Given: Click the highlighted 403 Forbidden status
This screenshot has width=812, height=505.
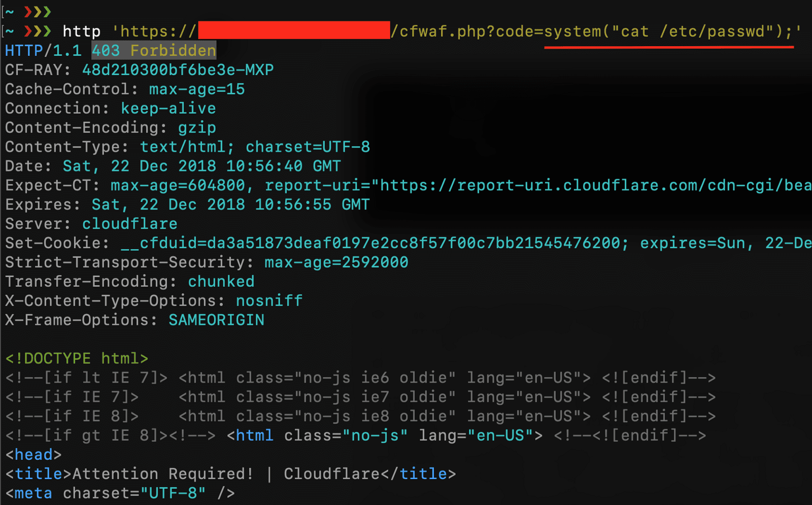Looking at the screenshot, I should pos(154,51).
